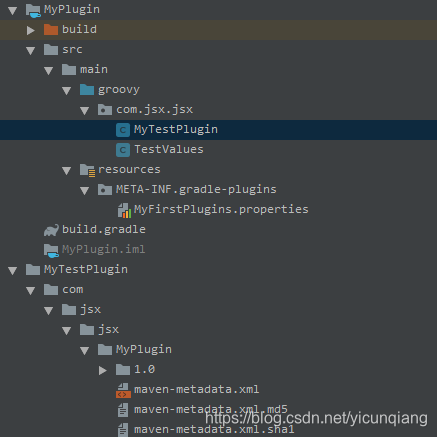Collapse the main folder arrow
Image resolution: width=437 pixels, height=437 pixels.
(49, 70)
